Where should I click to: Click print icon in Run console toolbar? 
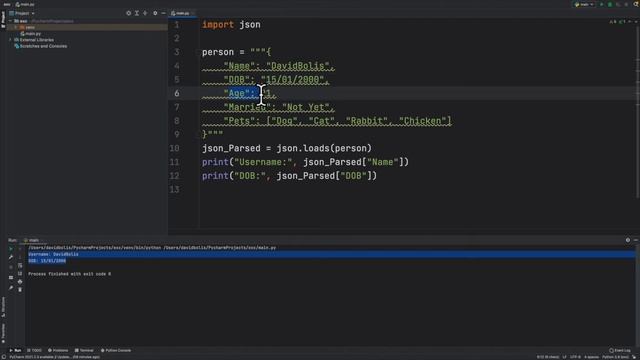20,282
